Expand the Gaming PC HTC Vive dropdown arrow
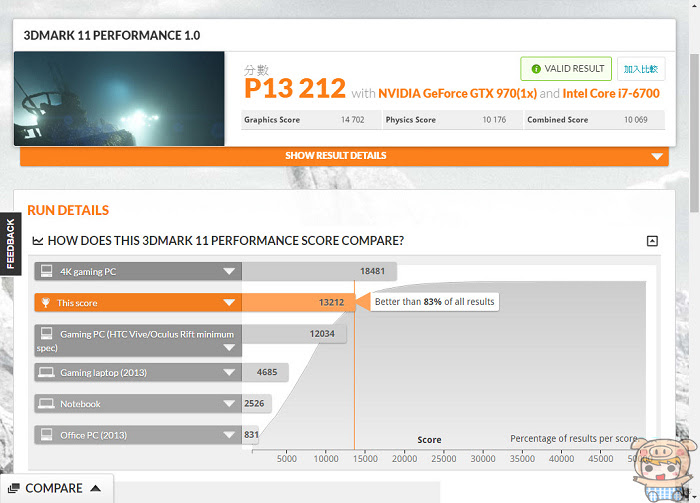Screen dimensions: 700x503 [229, 348]
